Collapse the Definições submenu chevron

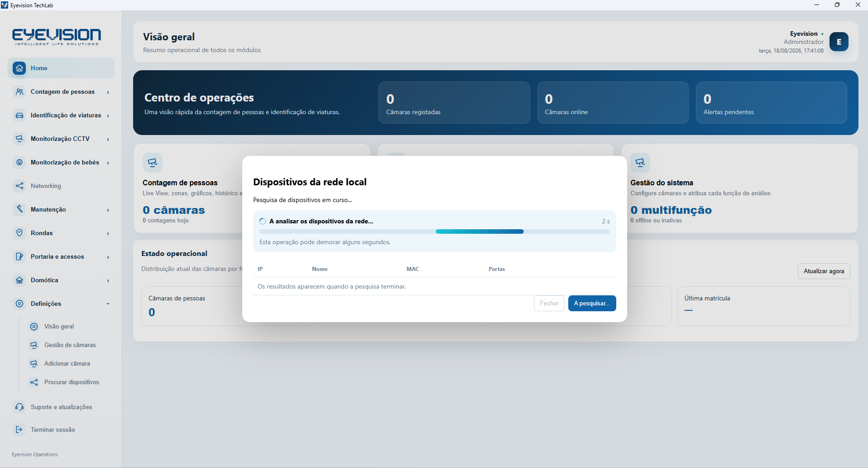point(108,304)
